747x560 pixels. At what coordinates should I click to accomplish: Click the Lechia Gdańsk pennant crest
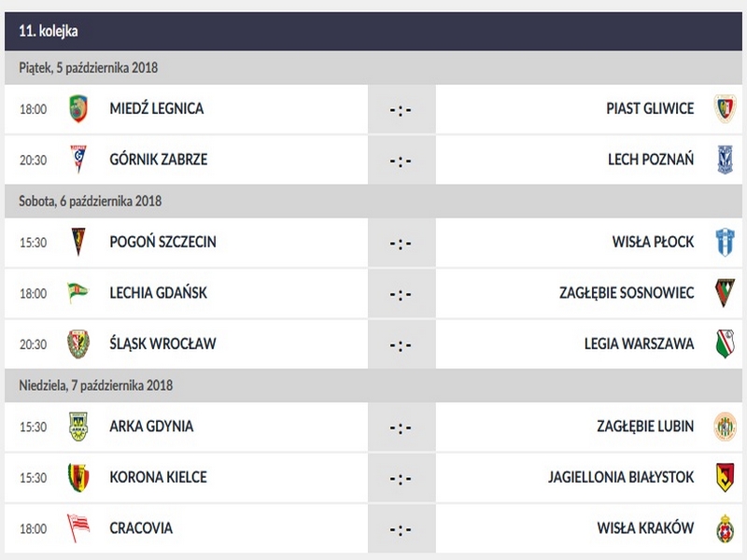coord(78,293)
